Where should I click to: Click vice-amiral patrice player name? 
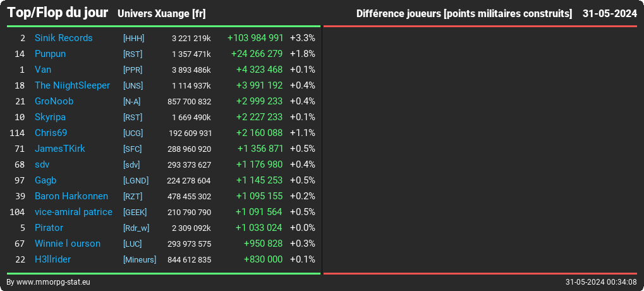[73, 212]
